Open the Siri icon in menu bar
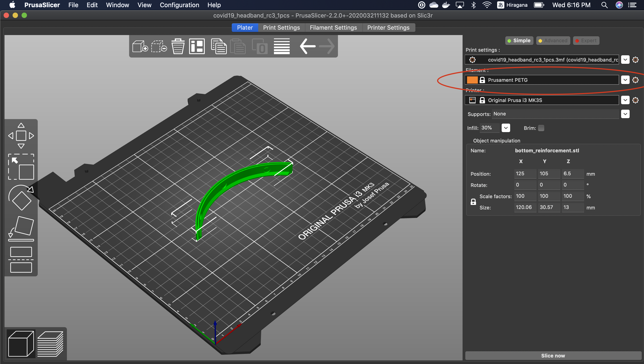This screenshot has width=644, height=364. [x=619, y=5]
